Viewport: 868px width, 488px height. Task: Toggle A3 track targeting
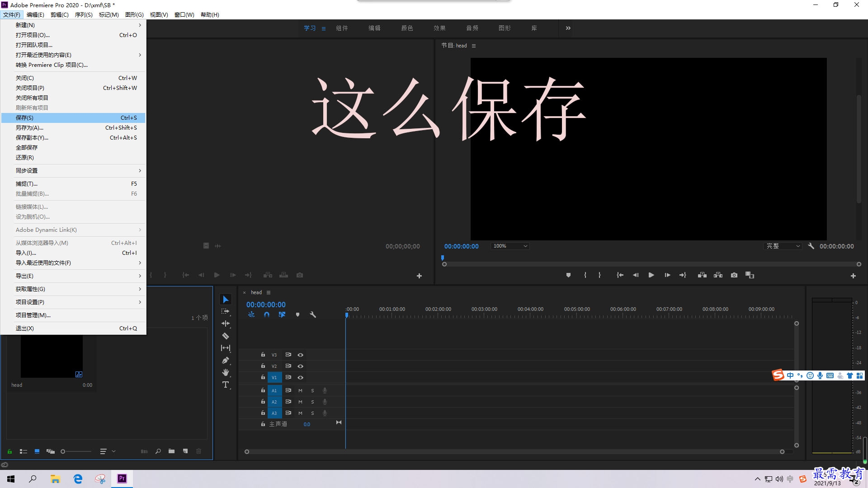[274, 413]
